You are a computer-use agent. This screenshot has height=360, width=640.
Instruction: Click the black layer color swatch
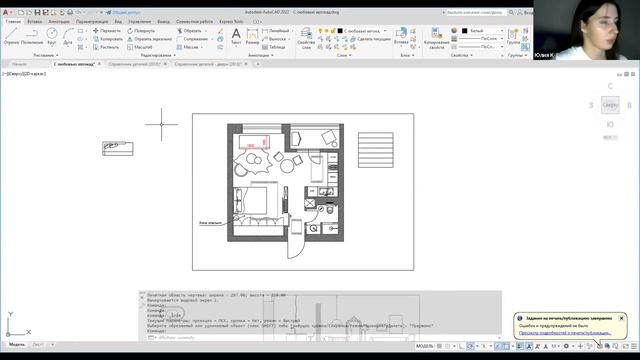[340, 31]
